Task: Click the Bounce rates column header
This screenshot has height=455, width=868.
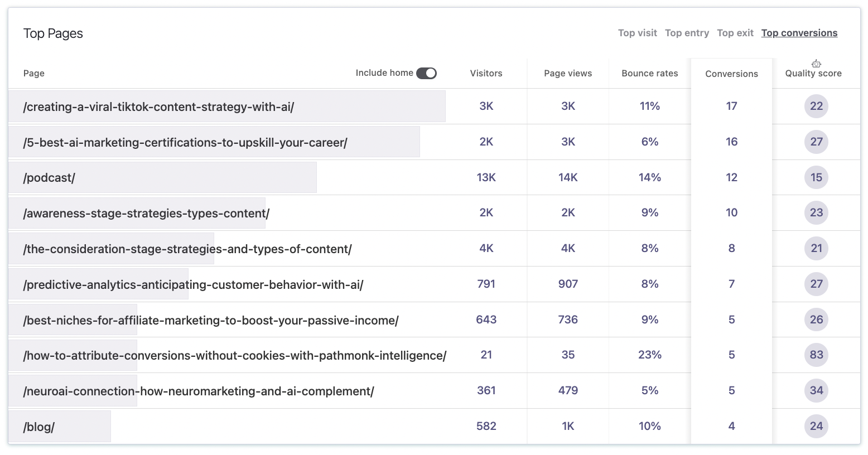Action: tap(649, 73)
